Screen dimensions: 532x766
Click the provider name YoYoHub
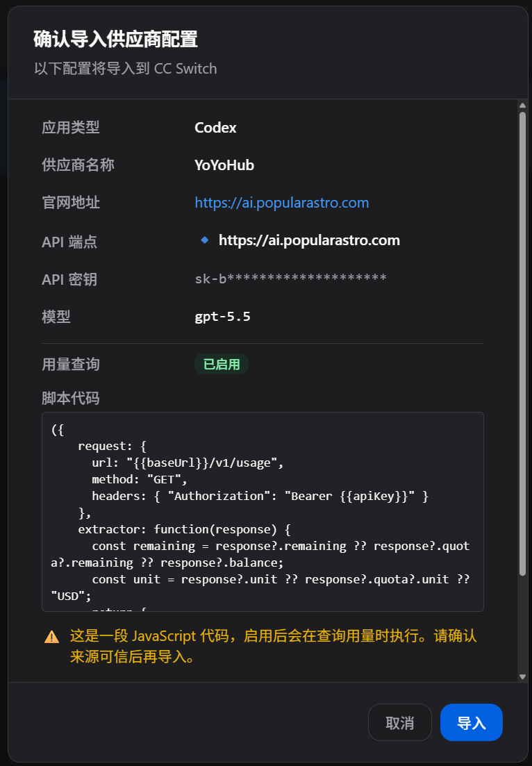click(x=224, y=165)
